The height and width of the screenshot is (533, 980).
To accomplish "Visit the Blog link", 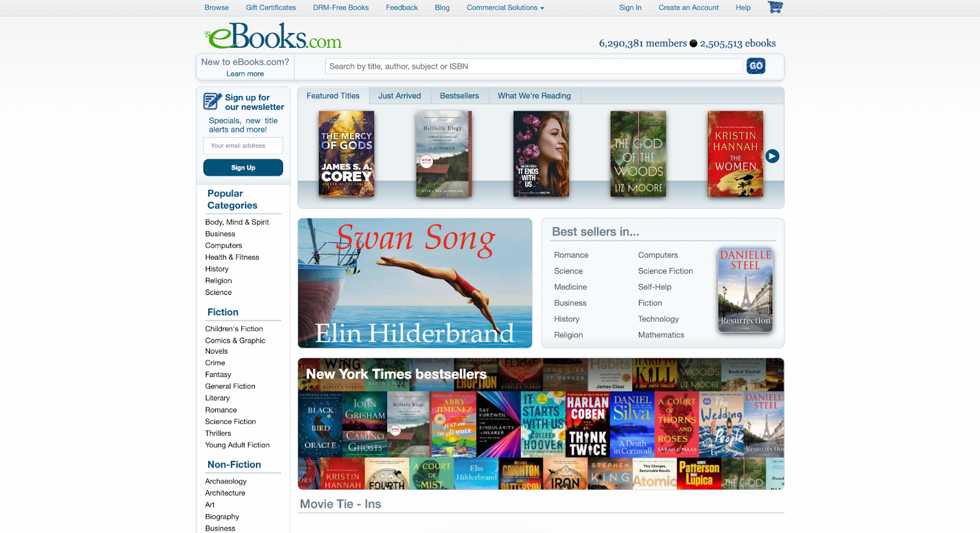I will 442,7.
